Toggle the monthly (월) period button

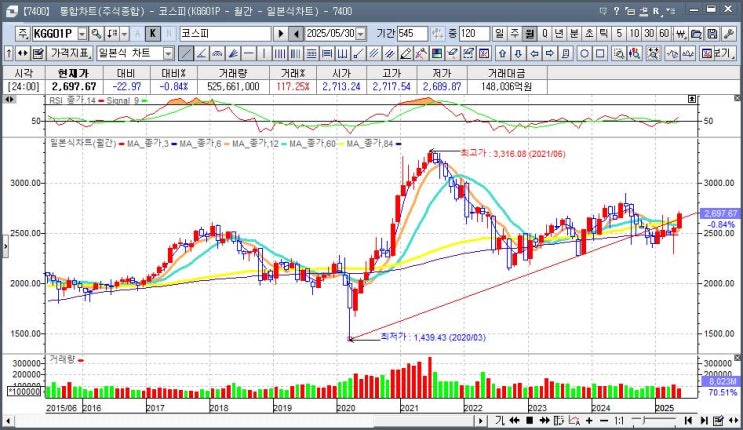tap(529, 34)
